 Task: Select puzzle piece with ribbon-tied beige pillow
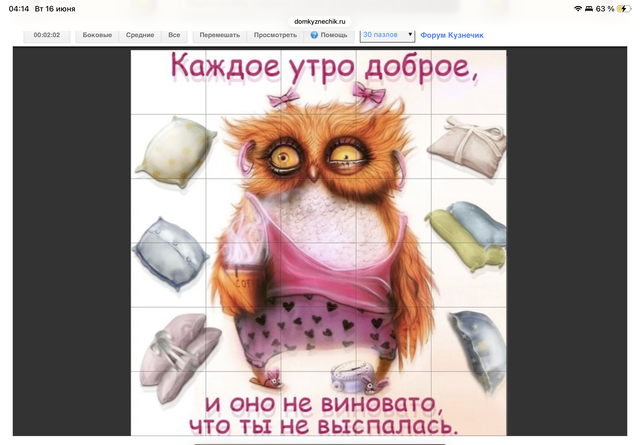tap(469, 147)
